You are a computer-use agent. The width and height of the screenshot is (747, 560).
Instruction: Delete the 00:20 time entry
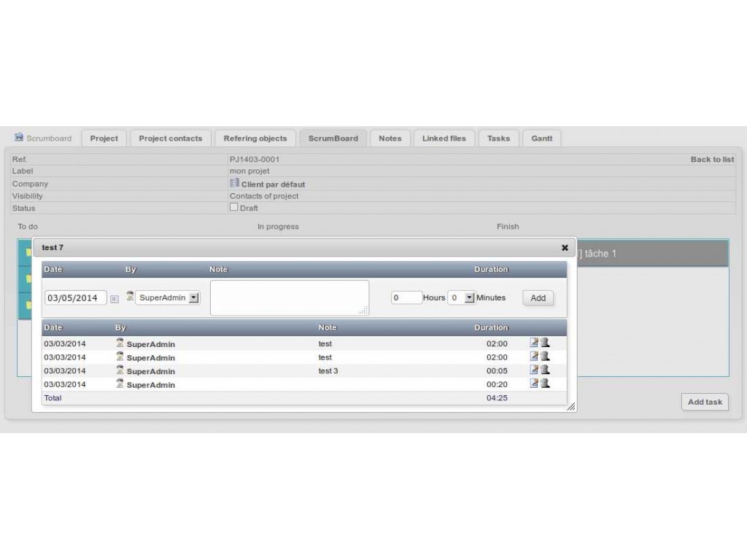coord(545,383)
